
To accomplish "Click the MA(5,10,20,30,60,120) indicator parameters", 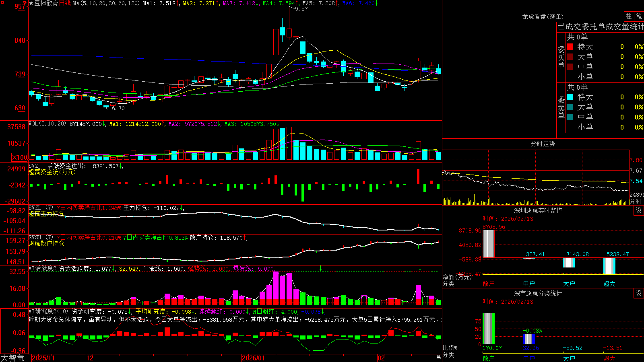I will 107,3.
